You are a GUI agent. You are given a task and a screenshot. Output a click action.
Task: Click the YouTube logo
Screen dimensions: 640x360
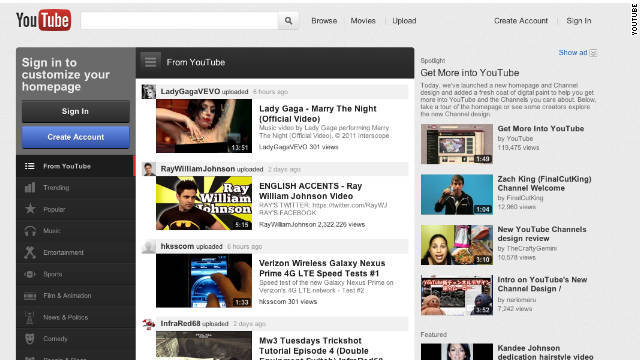pos(43,20)
